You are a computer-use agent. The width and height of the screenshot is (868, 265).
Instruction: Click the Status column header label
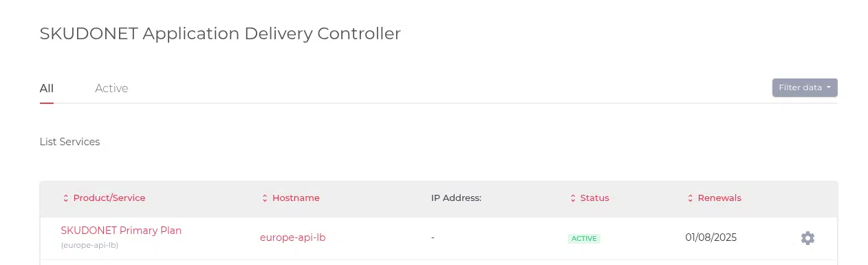(595, 198)
